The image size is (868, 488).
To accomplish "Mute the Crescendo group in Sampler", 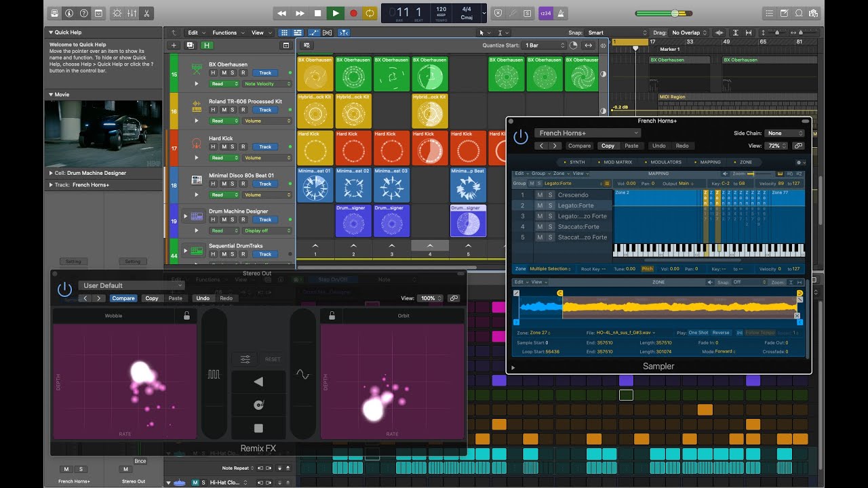I will pyautogui.click(x=540, y=195).
